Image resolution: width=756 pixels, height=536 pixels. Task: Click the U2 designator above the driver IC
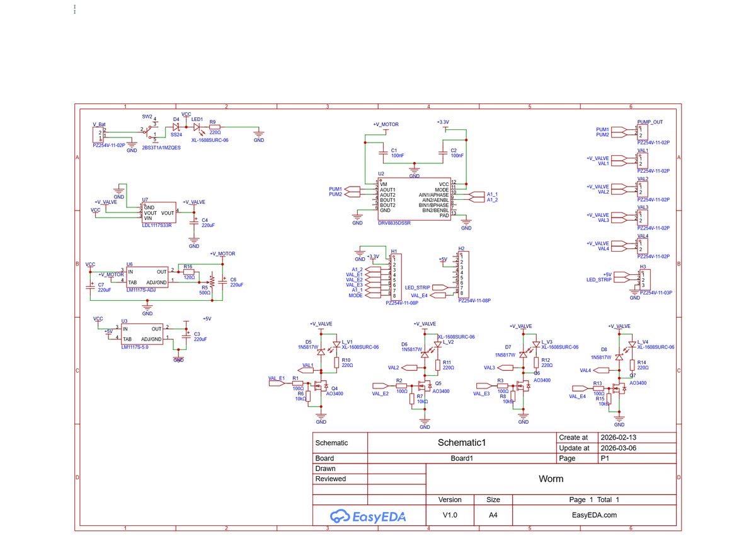tap(381, 173)
